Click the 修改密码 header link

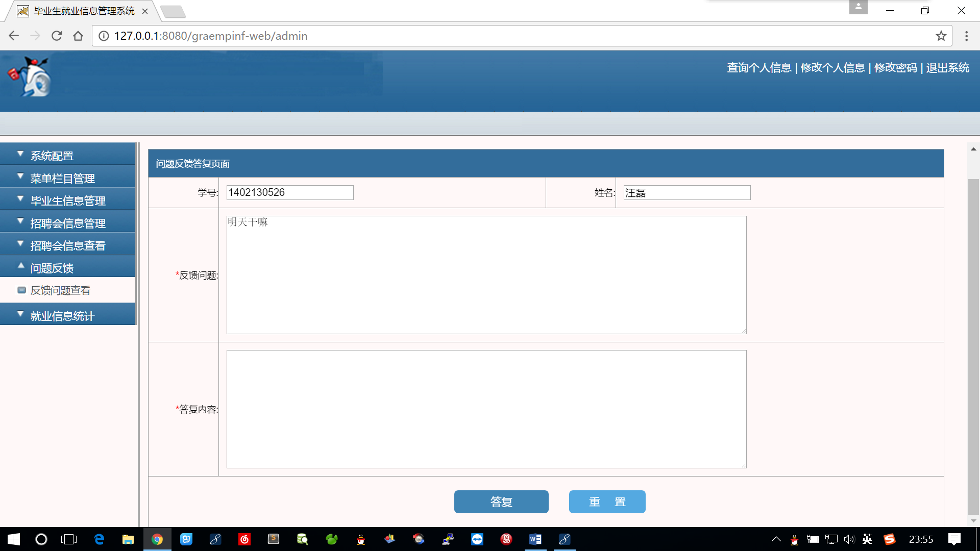pyautogui.click(x=895, y=68)
